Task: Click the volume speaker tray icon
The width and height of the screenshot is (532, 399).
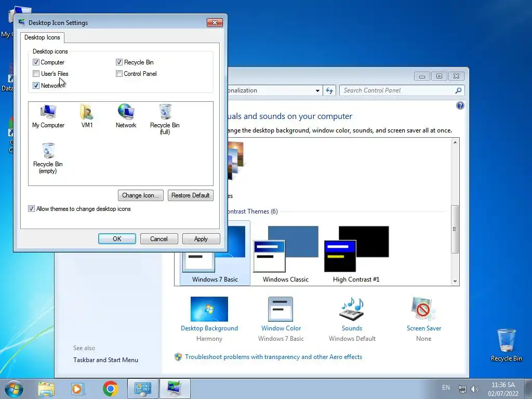Action: (475, 389)
